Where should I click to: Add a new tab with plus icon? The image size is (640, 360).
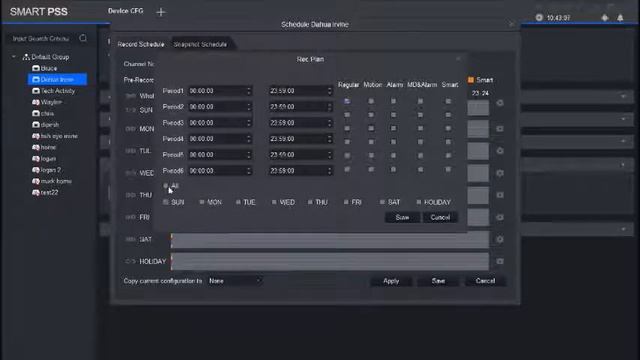tap(161, 12)
